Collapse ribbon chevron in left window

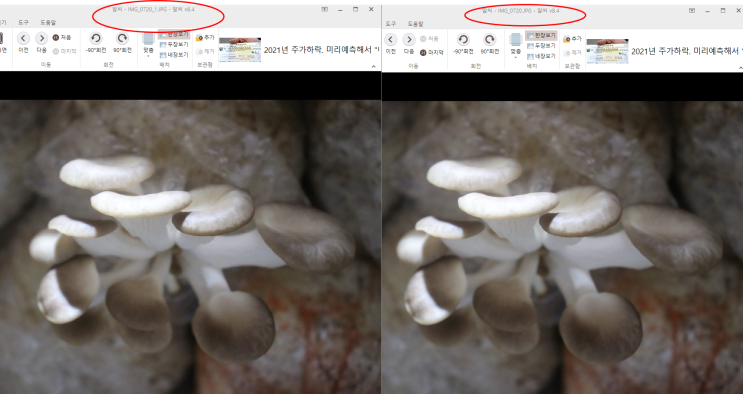373,67
